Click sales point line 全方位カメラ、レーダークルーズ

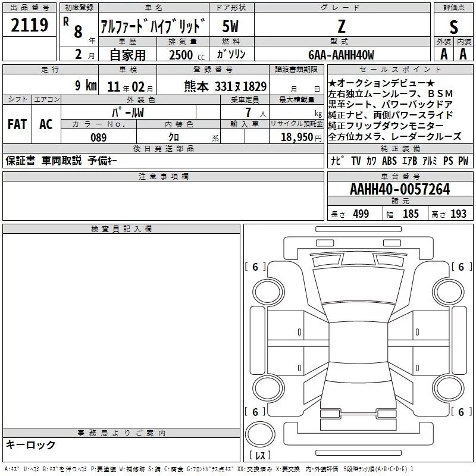pyautogui.click(x=395, y=137)
